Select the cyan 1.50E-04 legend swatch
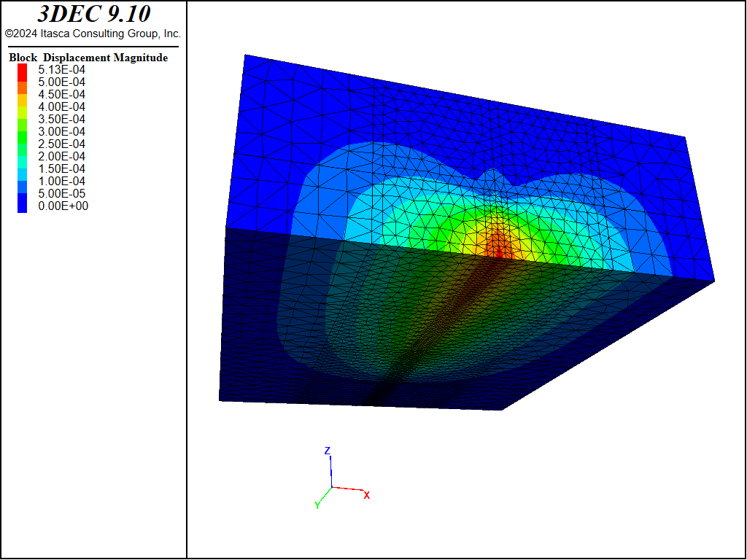The width and height of the screenshot is (747, 560). tap(23, 168)
